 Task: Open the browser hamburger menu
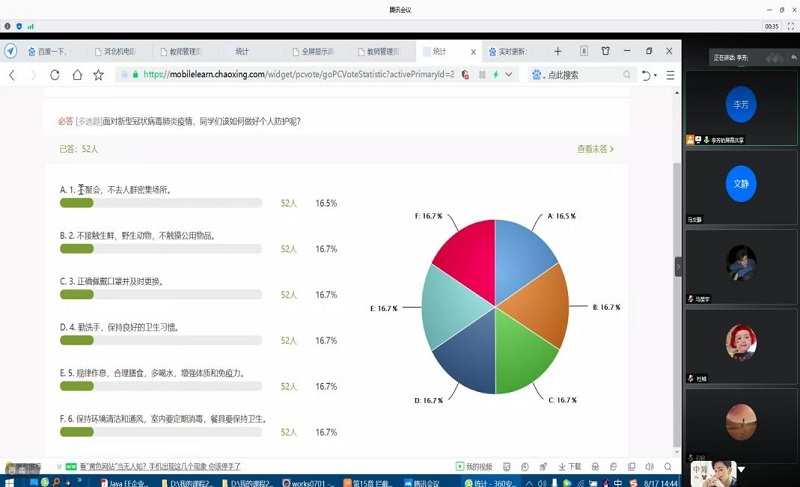pos(670,75)
